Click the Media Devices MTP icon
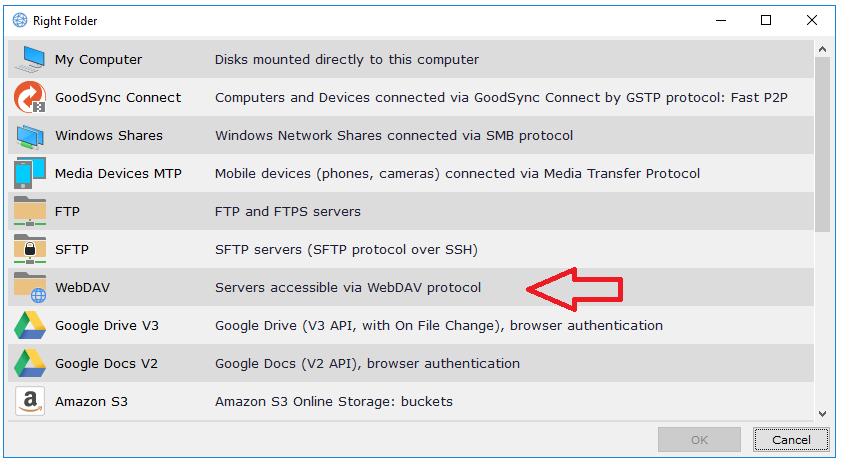This screenshot has width=841, height=463. (x=26, y=174)
